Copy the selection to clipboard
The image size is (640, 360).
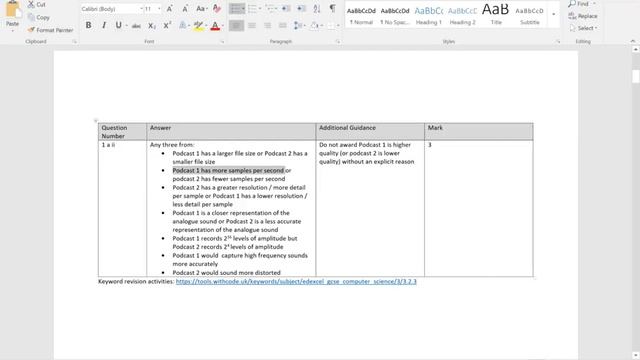38,17
